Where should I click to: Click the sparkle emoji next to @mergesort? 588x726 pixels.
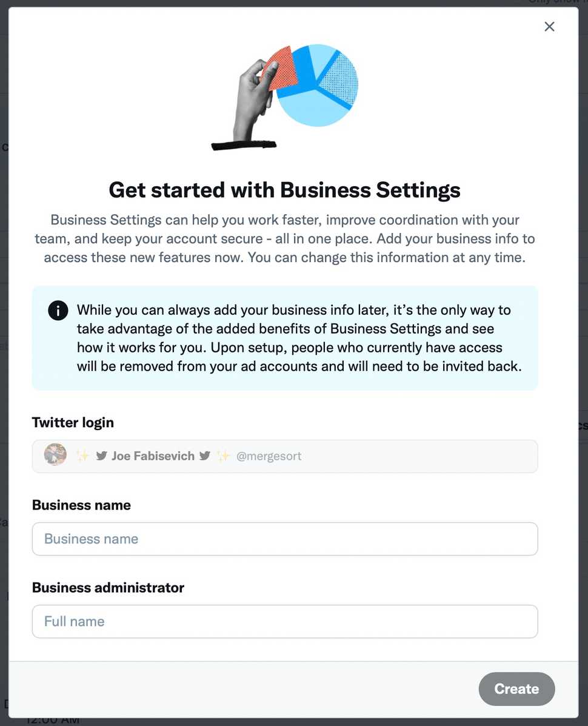[x=224, y=455]
